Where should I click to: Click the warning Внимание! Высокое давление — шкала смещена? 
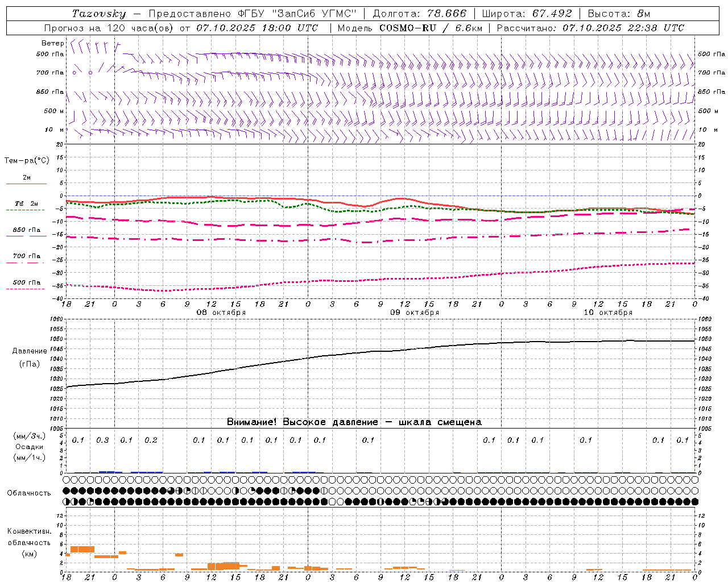354,422
